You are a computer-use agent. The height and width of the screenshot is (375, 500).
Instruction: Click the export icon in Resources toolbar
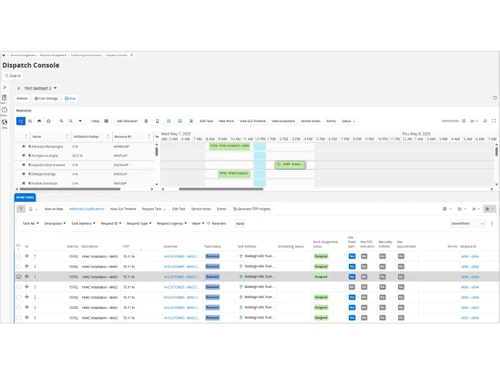tap(485, 121)
